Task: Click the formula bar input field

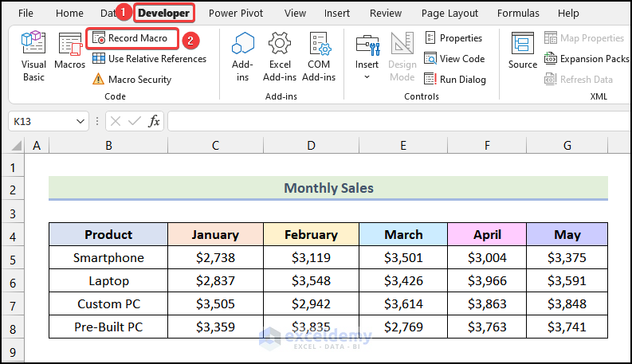Action: point(398,121)
